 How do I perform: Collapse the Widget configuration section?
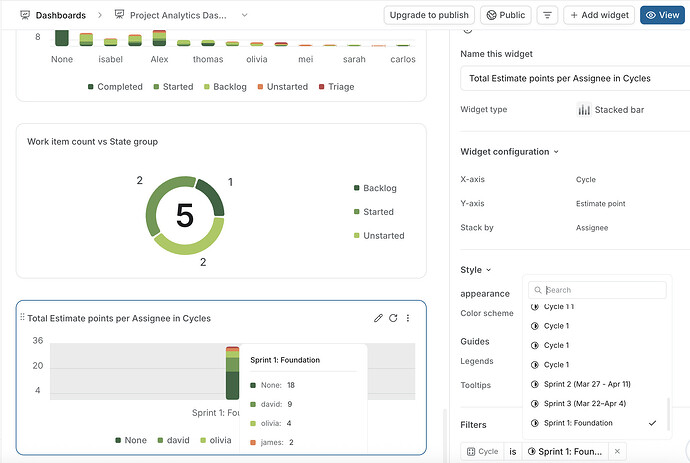coord(556,152)
